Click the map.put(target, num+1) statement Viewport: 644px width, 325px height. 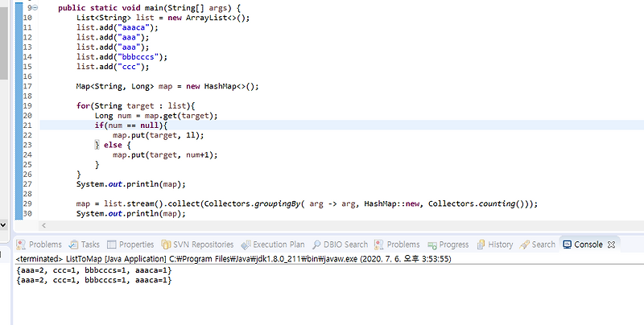pos(165,154)
